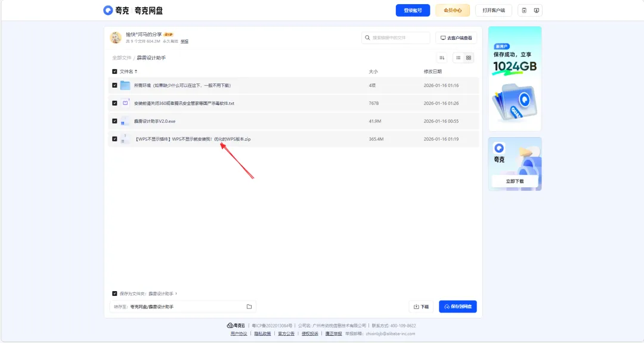Click the 下载 download button
This screenshot has height=343, width=644.
point(421,307)
